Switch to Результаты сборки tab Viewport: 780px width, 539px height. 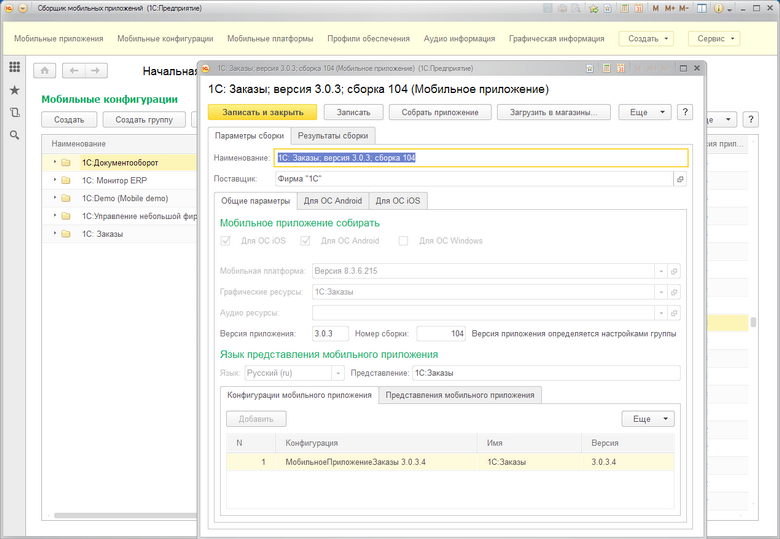tap(333, 135)
